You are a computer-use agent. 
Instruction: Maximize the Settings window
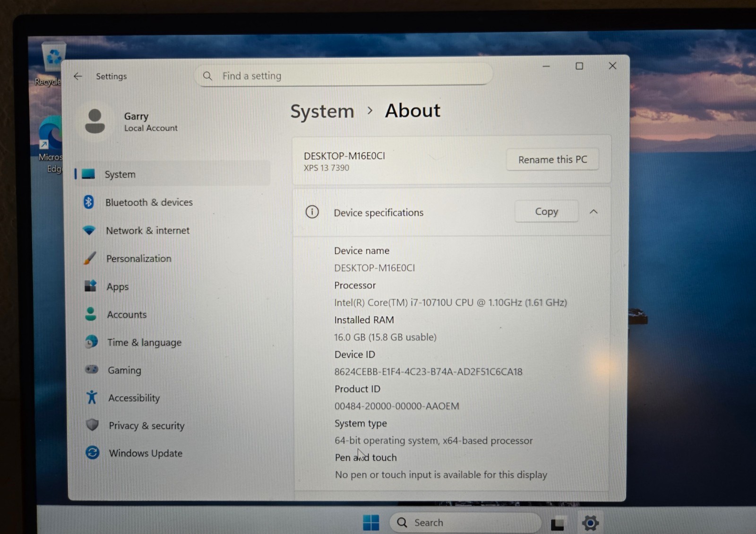579,66
